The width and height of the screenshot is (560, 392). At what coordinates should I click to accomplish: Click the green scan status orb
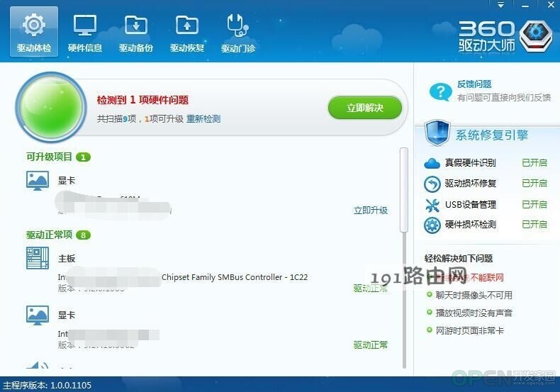click(52, 106)
